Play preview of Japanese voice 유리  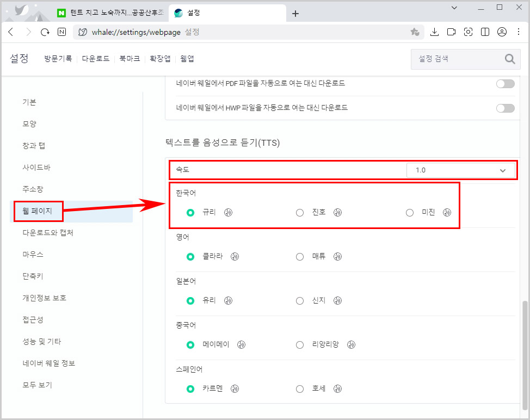point(229,300)
